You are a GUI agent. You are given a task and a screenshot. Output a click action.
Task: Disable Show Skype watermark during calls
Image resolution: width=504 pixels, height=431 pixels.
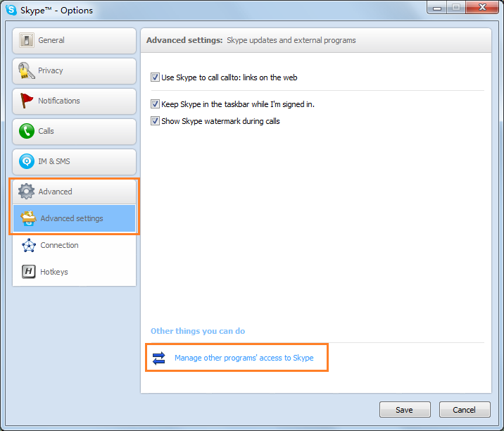coord(155,121)
